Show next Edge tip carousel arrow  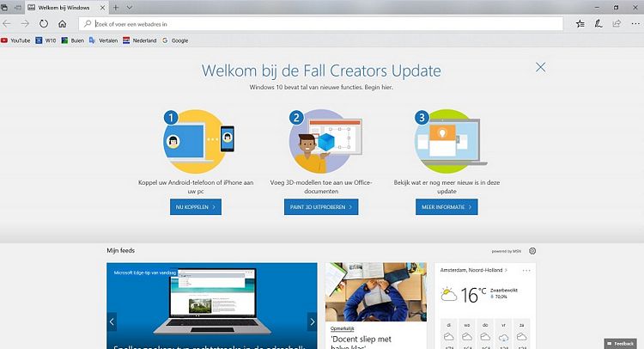click(313, 321)
